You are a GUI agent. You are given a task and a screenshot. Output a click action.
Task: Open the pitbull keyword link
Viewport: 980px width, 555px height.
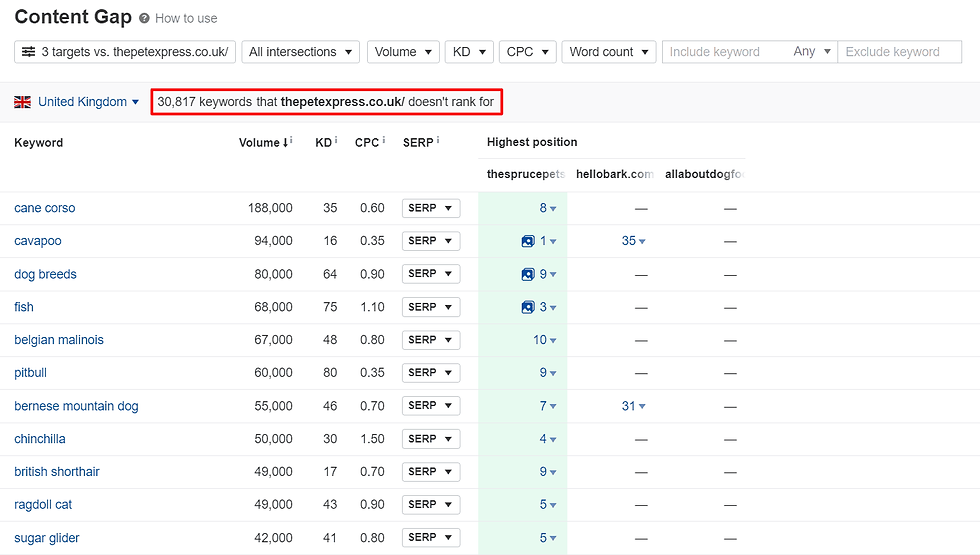click(x=31, y=373)
